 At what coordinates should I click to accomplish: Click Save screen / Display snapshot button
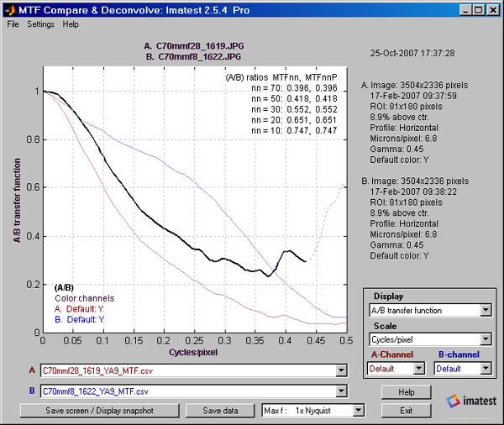(x=100, y=411)
